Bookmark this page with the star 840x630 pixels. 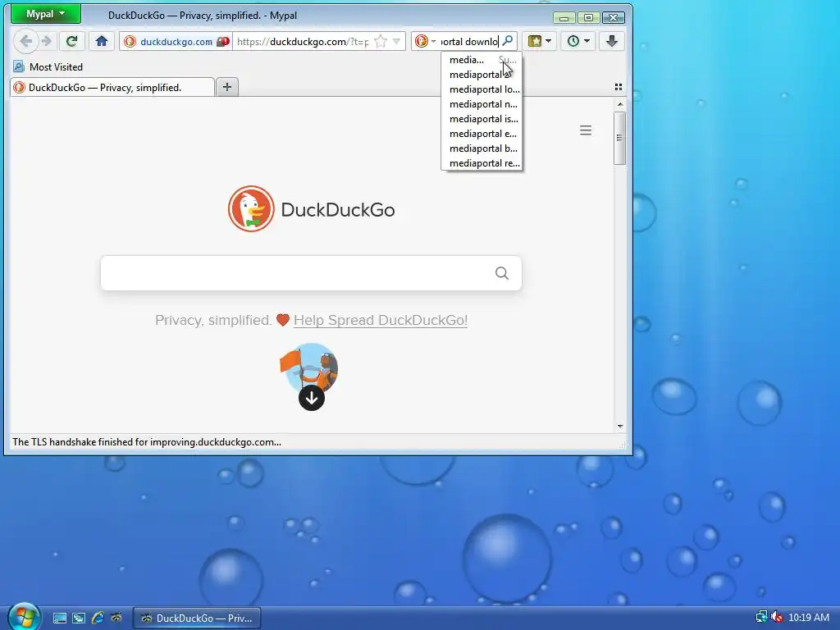coord(381,41)
